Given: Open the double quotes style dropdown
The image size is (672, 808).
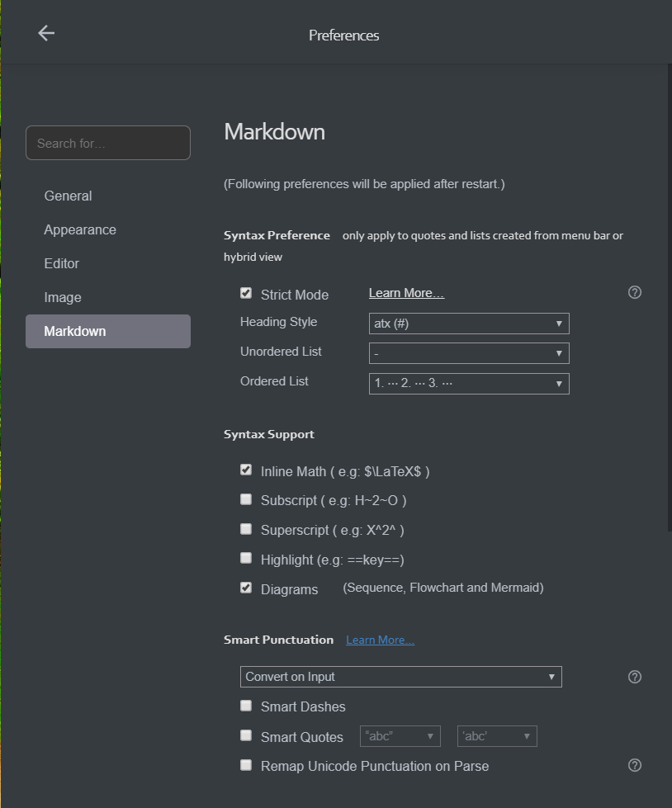Looking at the screenshot, I should click(x=400, y=736).
